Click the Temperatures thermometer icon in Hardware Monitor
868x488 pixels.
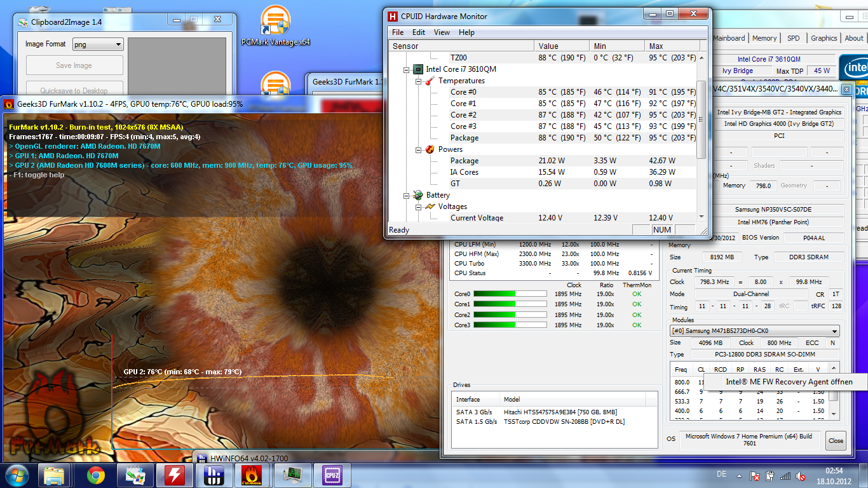(430, 81)
